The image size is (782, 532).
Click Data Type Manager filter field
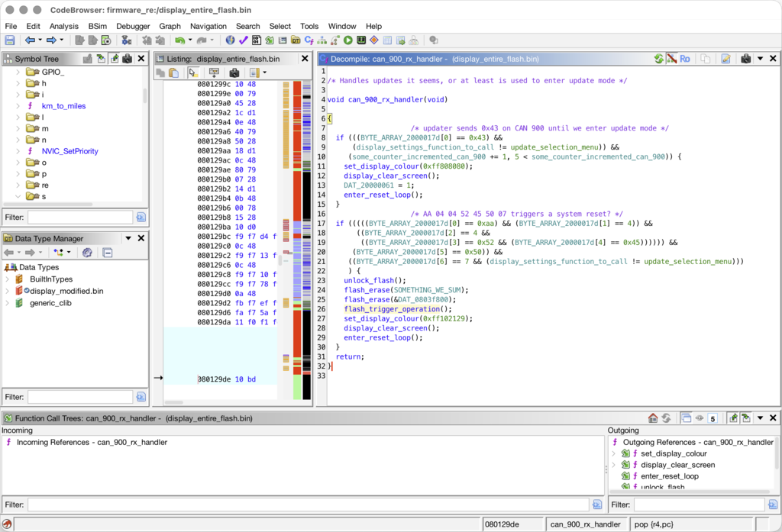click(x=79, y=397)
